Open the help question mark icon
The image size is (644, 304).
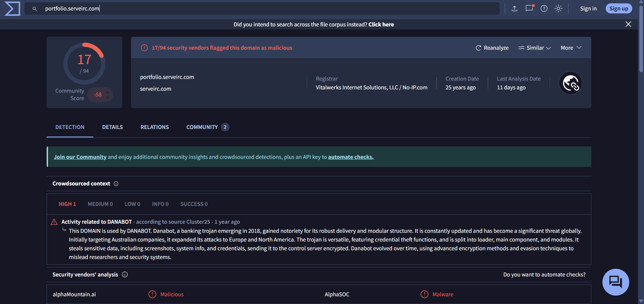click(x=544, y=9)
